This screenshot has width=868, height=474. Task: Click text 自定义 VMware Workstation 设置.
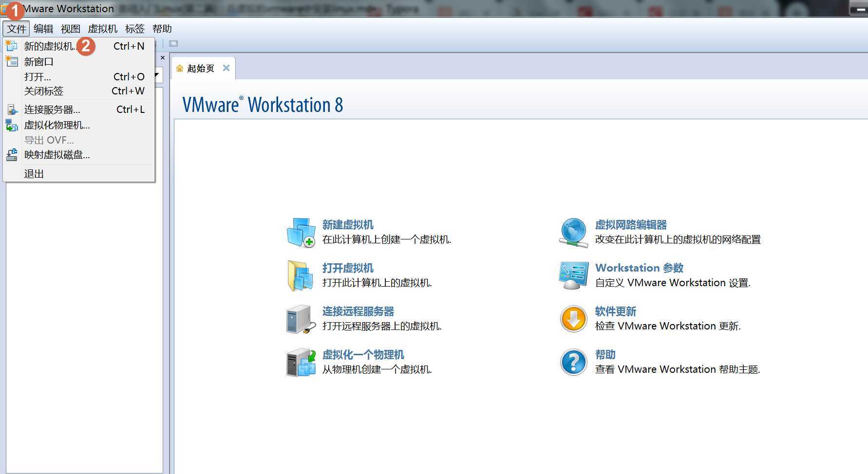click(673, 283)
